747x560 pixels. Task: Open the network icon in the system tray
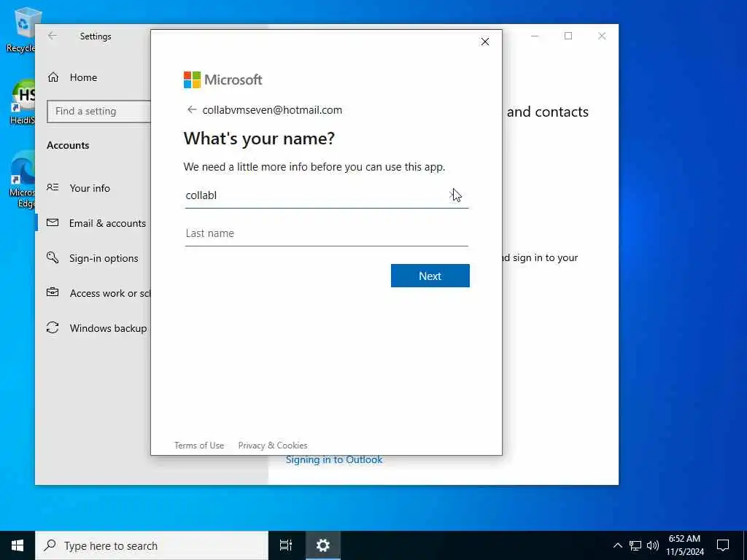635,545
